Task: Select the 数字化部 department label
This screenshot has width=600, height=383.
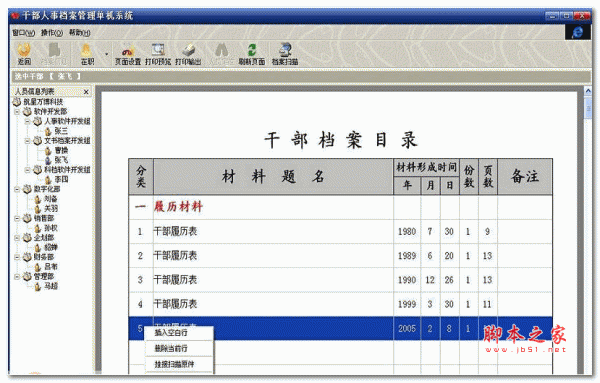Action: [47, 189]
